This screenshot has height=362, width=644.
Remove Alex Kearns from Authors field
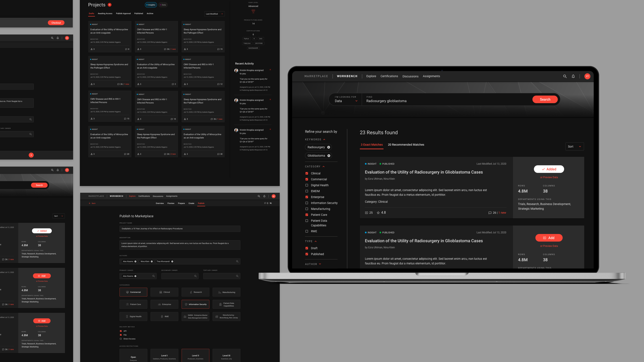point(135,261)
